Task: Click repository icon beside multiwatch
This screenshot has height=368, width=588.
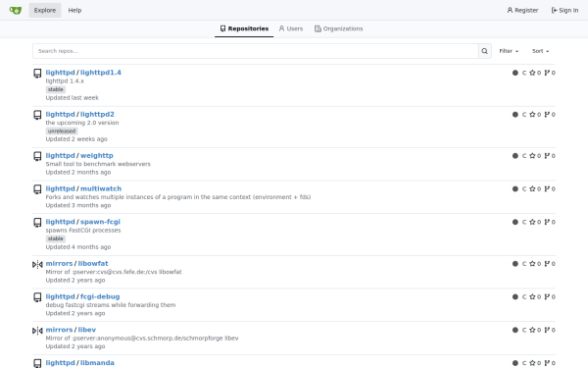Action: point(37,189)
